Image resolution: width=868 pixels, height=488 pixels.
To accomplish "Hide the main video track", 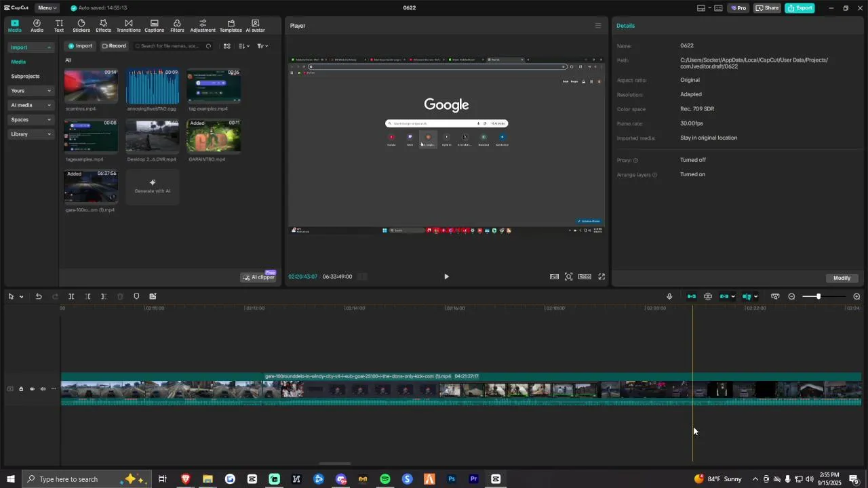I will 32,389.
